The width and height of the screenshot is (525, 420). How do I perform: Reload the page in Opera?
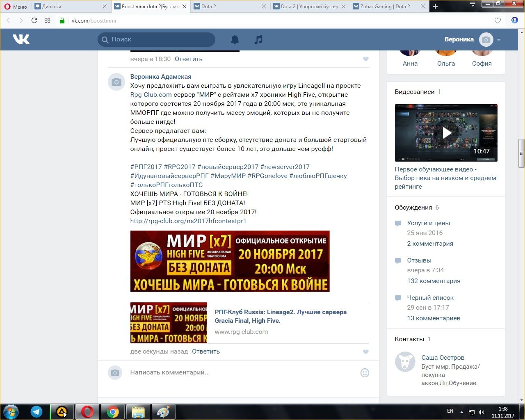coord(34,21)
